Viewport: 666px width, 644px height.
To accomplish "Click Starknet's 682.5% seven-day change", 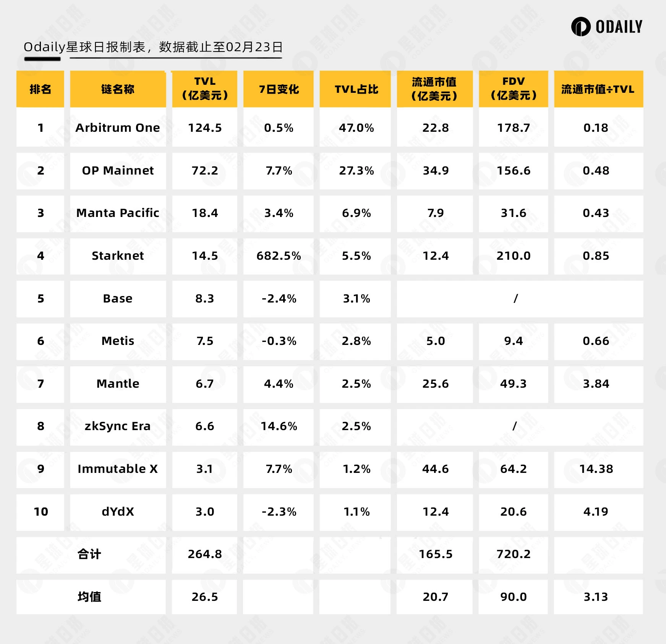I will click(x=279, y=256).
